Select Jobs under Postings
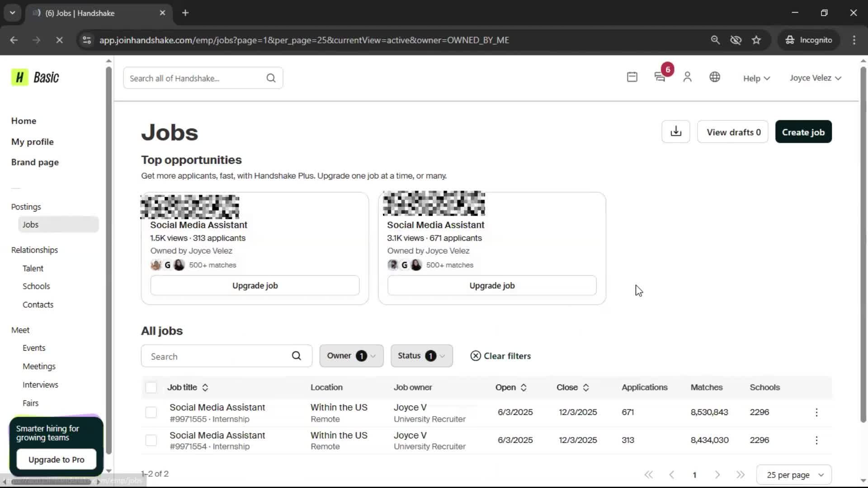Image resolution: width=868 pixels, height=488 pixels. (x=58, y=225)
